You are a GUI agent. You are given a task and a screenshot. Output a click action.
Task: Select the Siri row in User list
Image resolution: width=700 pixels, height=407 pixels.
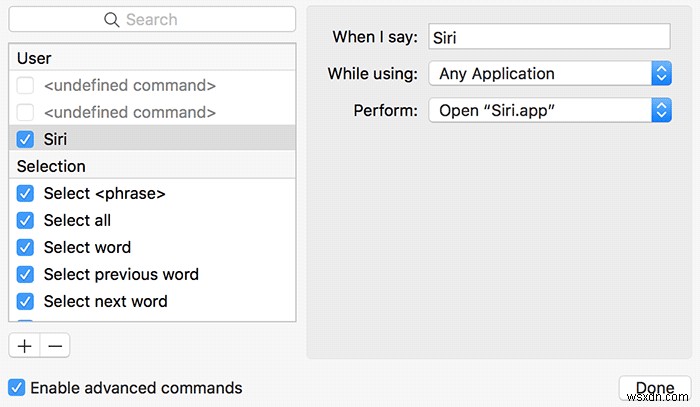pos(152,138)
